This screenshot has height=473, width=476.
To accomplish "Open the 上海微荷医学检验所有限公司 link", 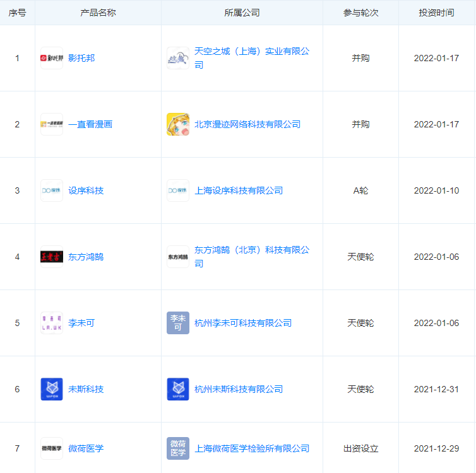I will [x=252, y=448].
